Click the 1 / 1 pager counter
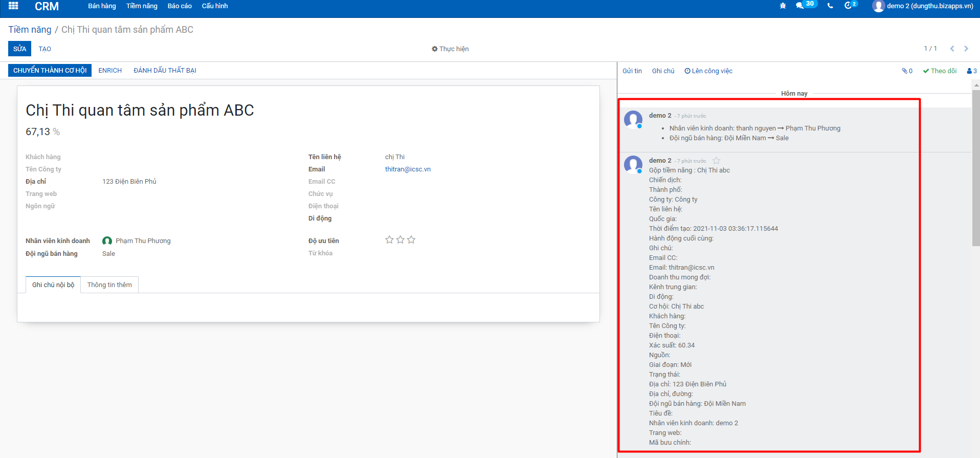This screenshot has width=980, height=458. (930, 49)
